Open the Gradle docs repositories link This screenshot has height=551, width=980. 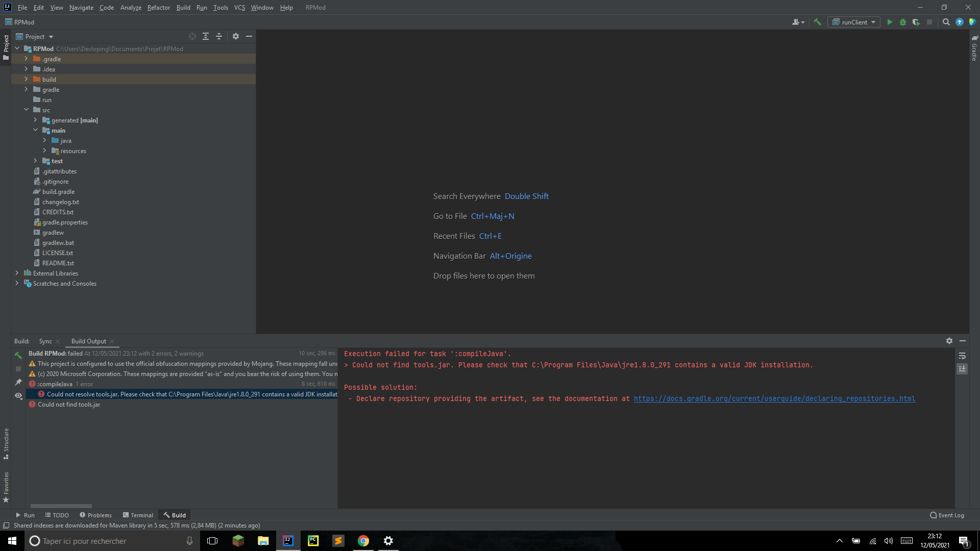774,398
